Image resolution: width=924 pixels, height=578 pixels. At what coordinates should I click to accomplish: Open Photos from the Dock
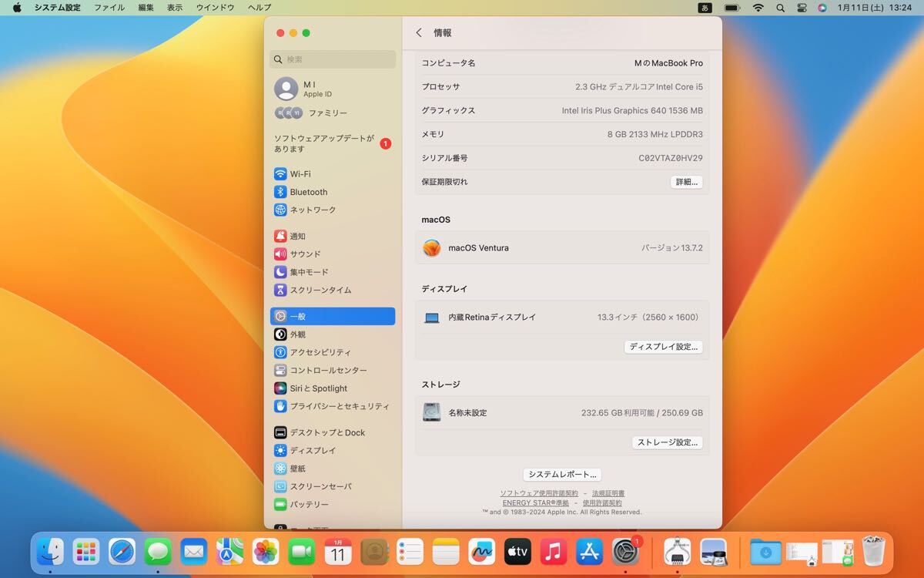266,551
